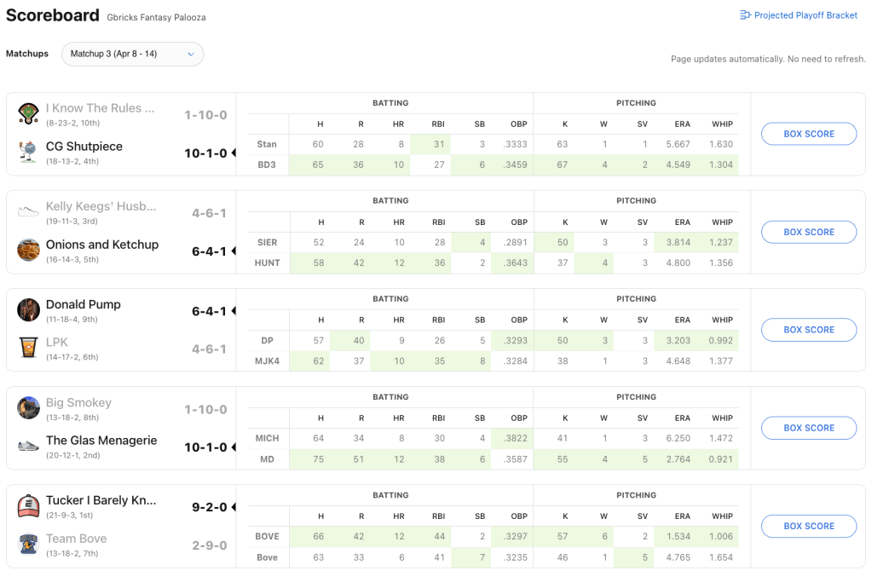Screen dimensions: 872x588
Task: Click Onions and Ketchup team avatar
Action: (x=28, y=250)
